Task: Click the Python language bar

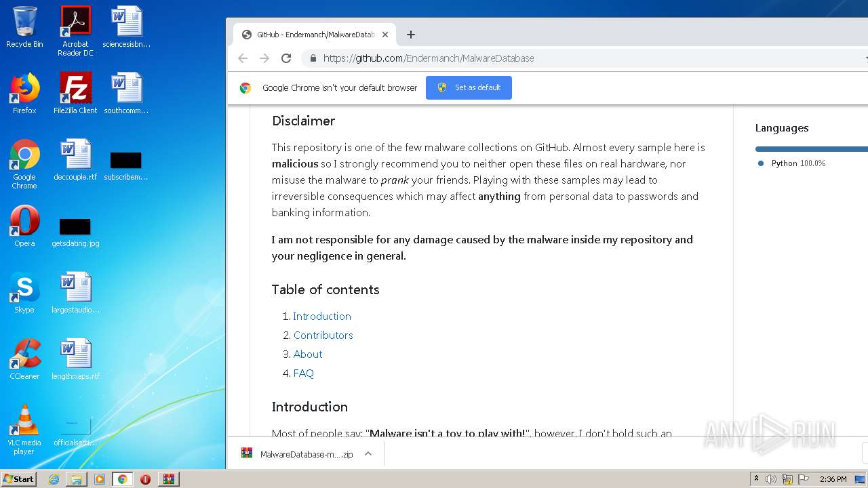Action: click(811, 149)
